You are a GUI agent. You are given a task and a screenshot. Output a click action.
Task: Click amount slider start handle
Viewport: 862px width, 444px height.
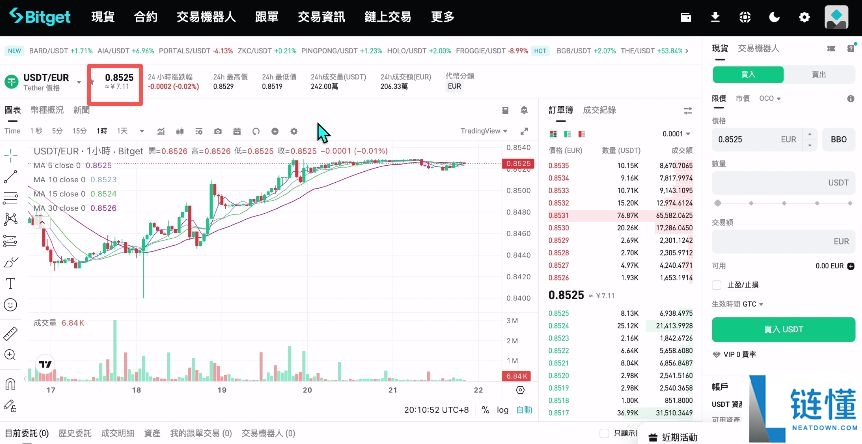pyautogui.click(x=717, y=203)
